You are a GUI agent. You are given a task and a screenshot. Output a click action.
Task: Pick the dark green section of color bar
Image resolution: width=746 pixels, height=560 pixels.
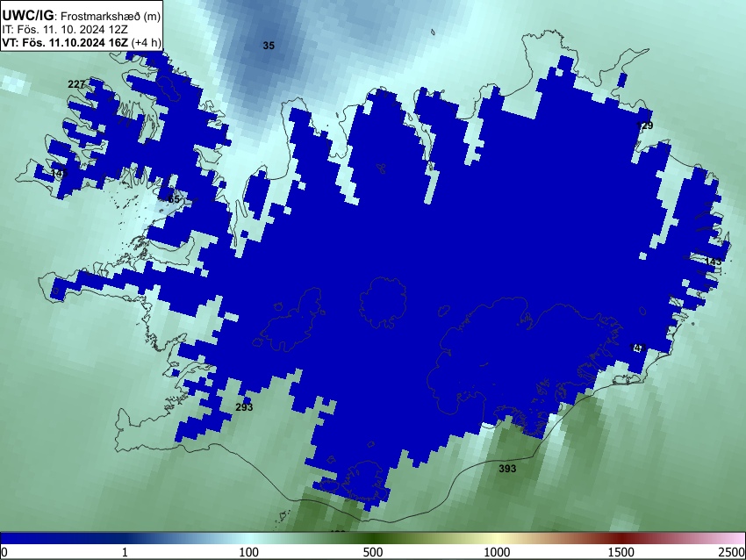(373, 538)
